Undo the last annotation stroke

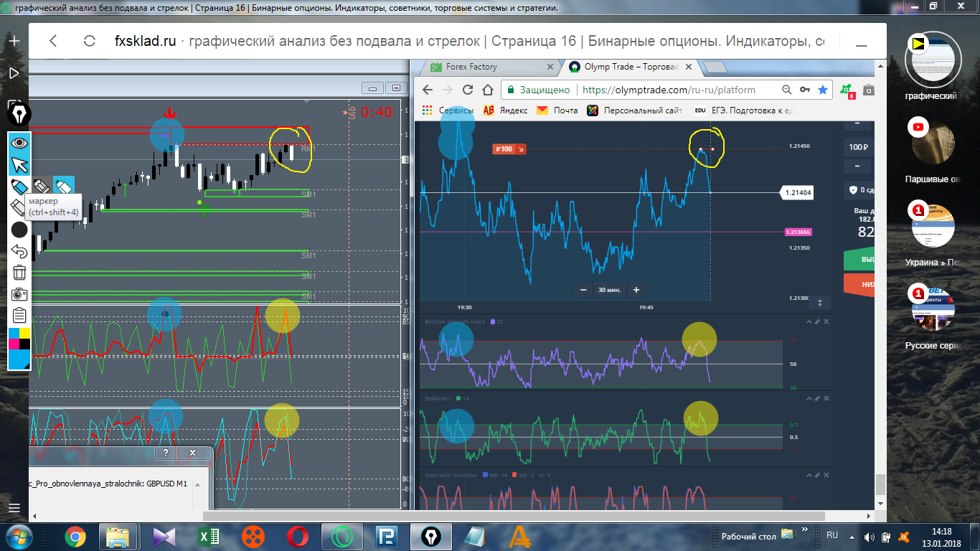pos(19,251)
